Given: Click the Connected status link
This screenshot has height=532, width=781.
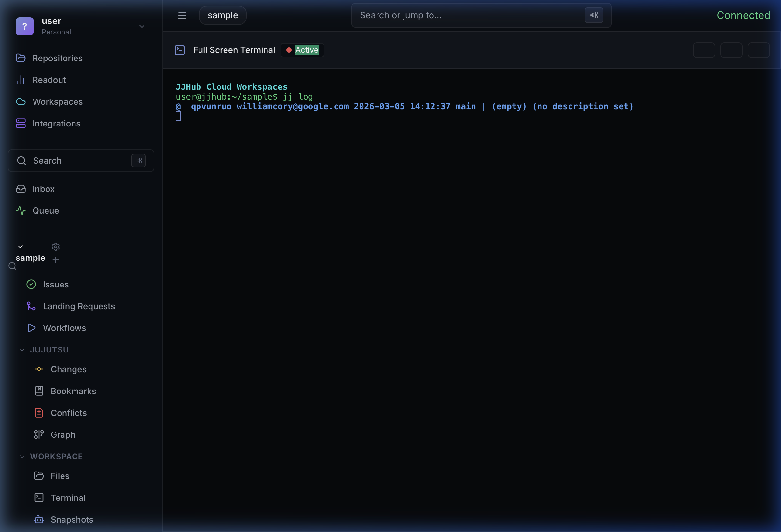Looking at the screenshot, I should 743,15.
